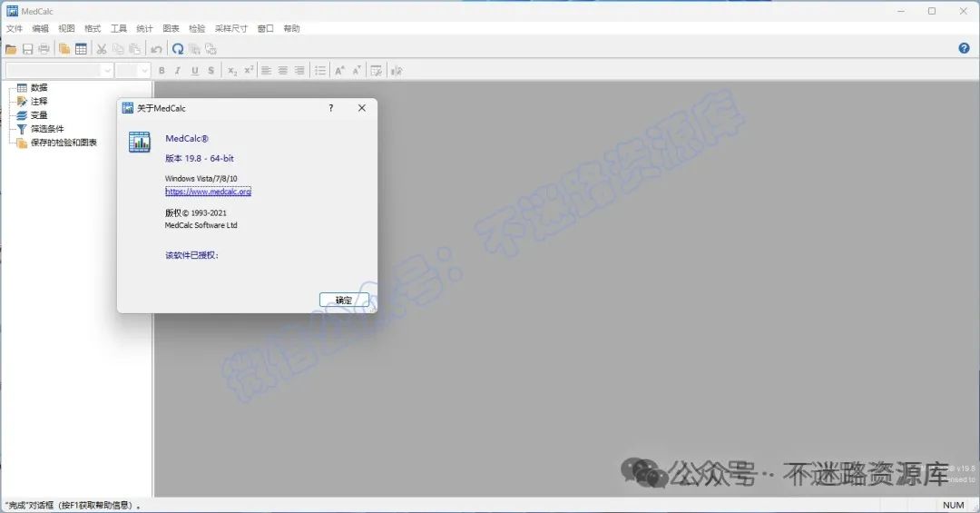Select 变量 in the sidebar tree
The height and width of the screenshot is (513, 980).
39,115
